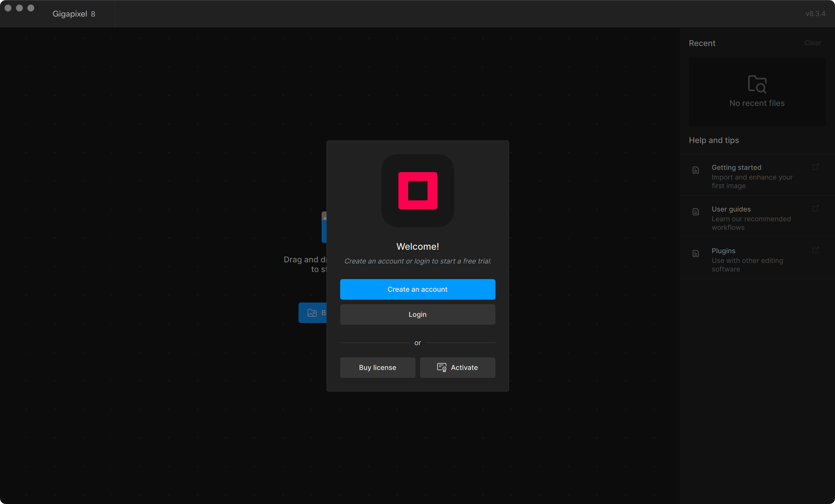The height and width of the screenshot is (504, 835).
Task: Click the Activate license key icon
Action: point(441,367)
